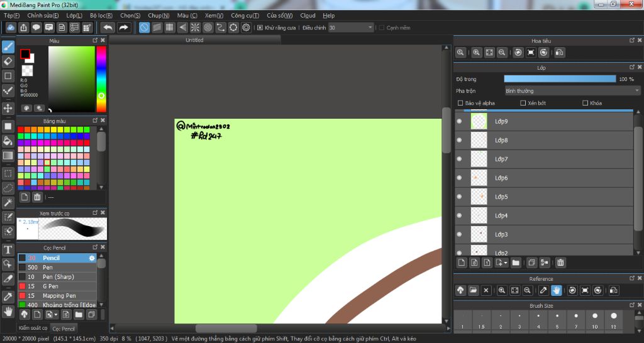
Task: Zoom in within the Navigator panel
Action: coord(477,53)
